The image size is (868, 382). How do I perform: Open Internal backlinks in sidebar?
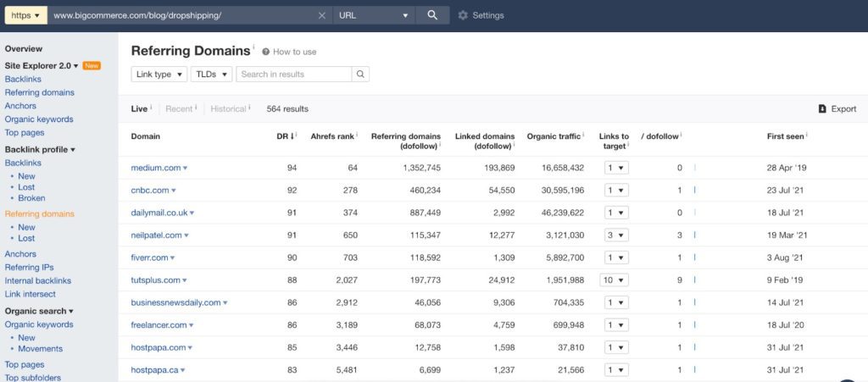point(38,280)
